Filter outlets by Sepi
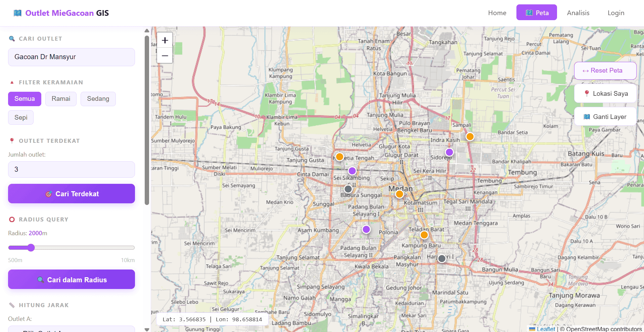Viewport: 644px width, 332px height. tap(21, 118)
